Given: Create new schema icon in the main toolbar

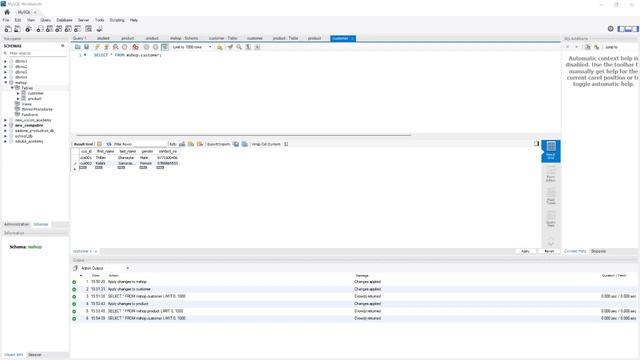Looking at the screenshot, I should [40, 29].
